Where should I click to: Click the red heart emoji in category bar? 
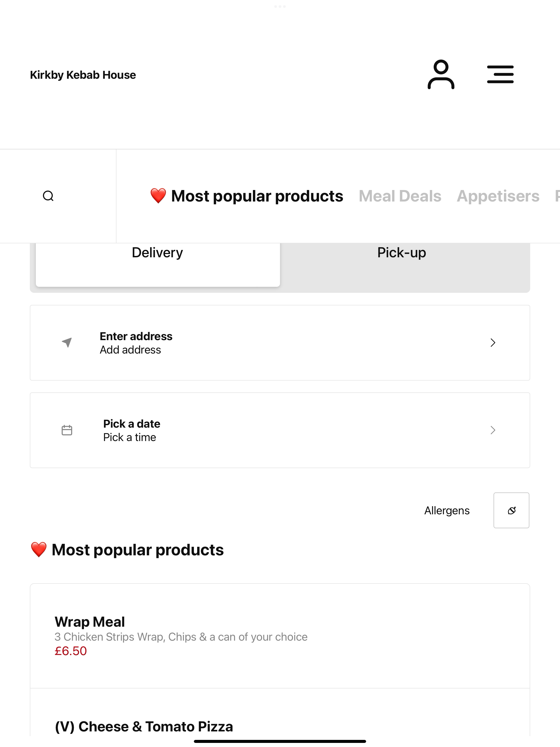coord(158,196)
